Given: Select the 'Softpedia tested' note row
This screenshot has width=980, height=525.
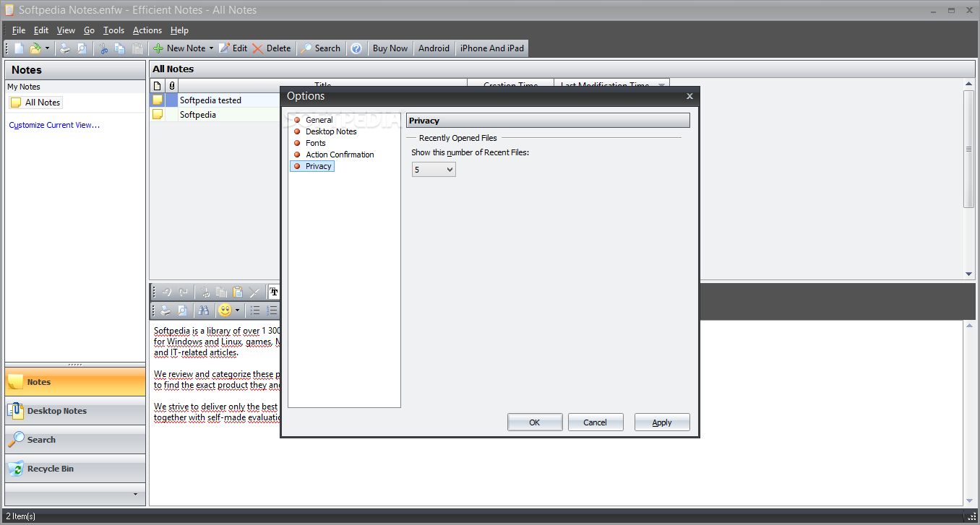Looking at the screenshot, I should tap(215, 100).
